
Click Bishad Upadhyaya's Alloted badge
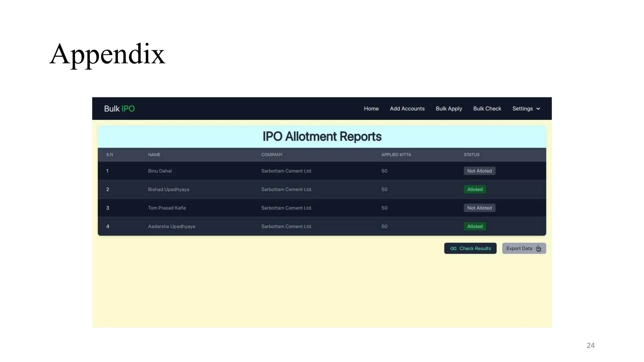(475, 189)
